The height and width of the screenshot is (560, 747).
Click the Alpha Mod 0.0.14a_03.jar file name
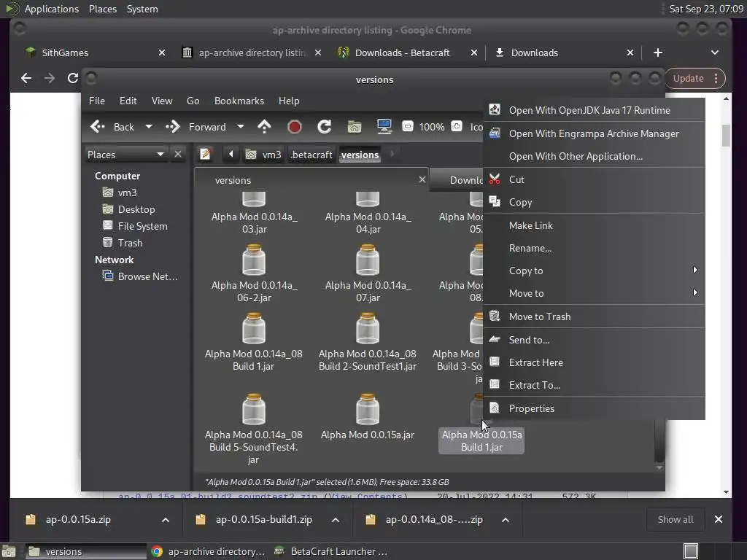(255, 223)
